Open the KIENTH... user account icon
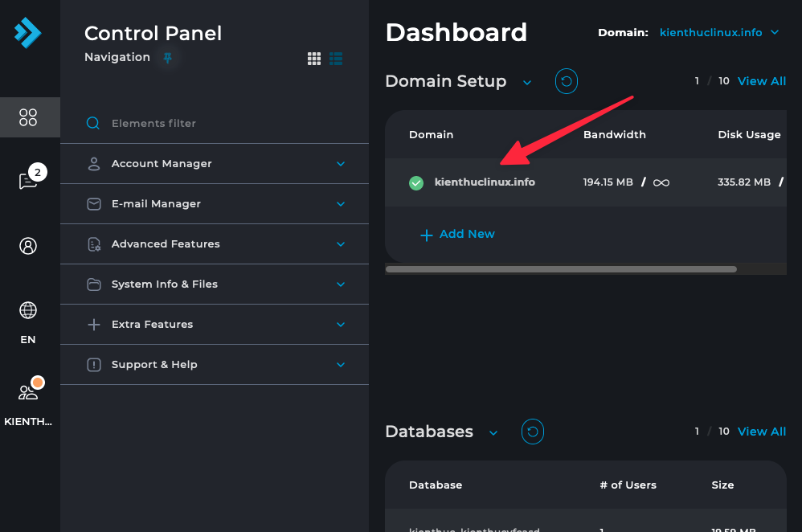This screenshot has width=802, height=532. [x=28, y=392]
